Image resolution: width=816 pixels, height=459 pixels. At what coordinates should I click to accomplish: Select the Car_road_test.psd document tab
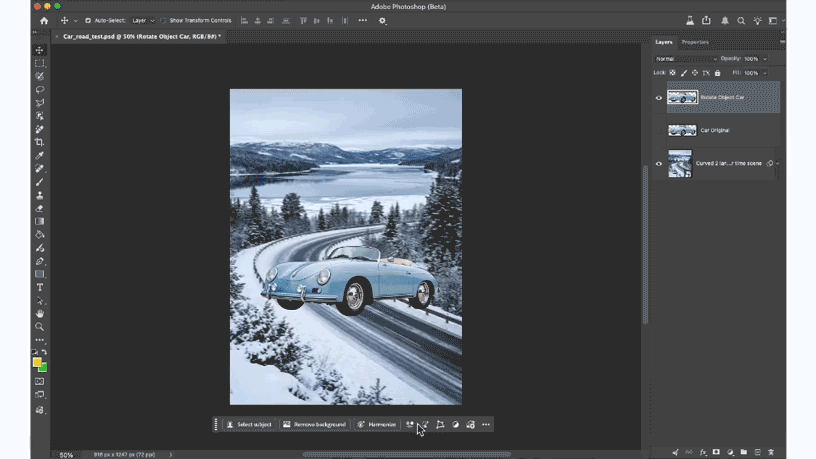coord(140,36)
